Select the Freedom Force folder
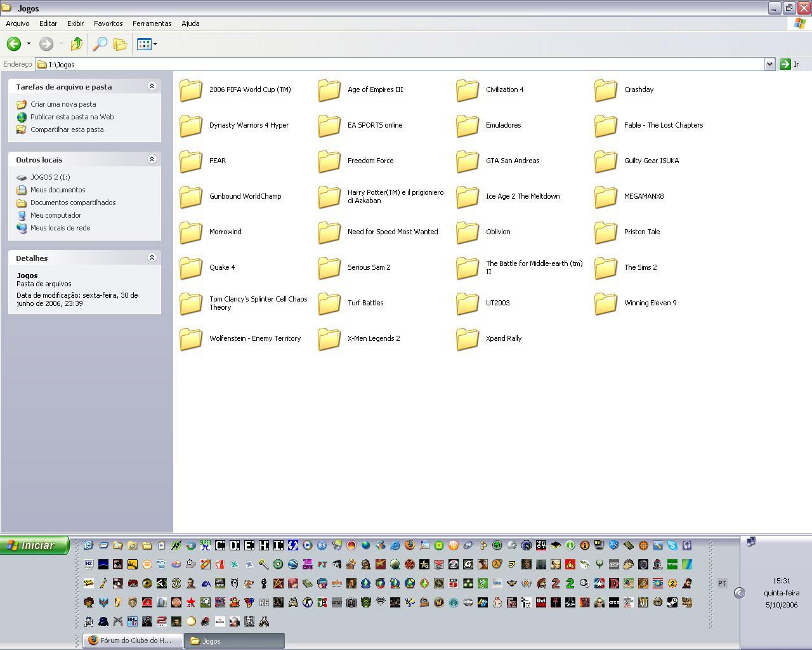This screenshot has width=812, height=650. pyautogui.click(x=357, y=161)
